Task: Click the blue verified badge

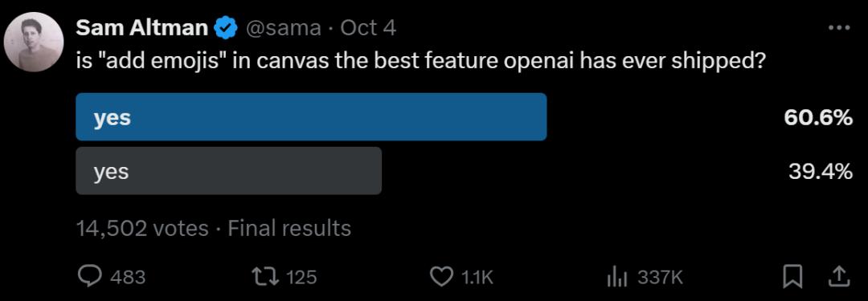Action: (x=227, y=27)
